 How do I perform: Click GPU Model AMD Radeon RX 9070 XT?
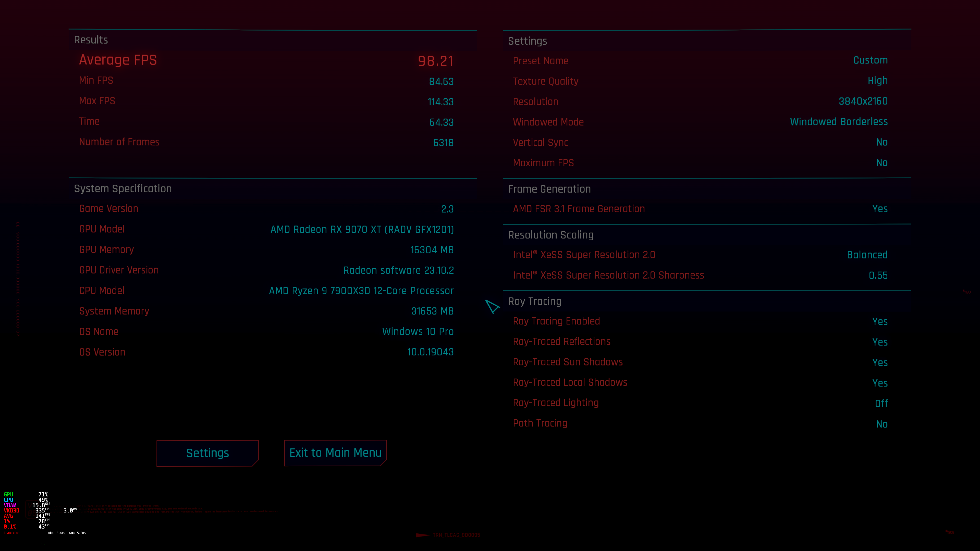(x=362, y=229)
